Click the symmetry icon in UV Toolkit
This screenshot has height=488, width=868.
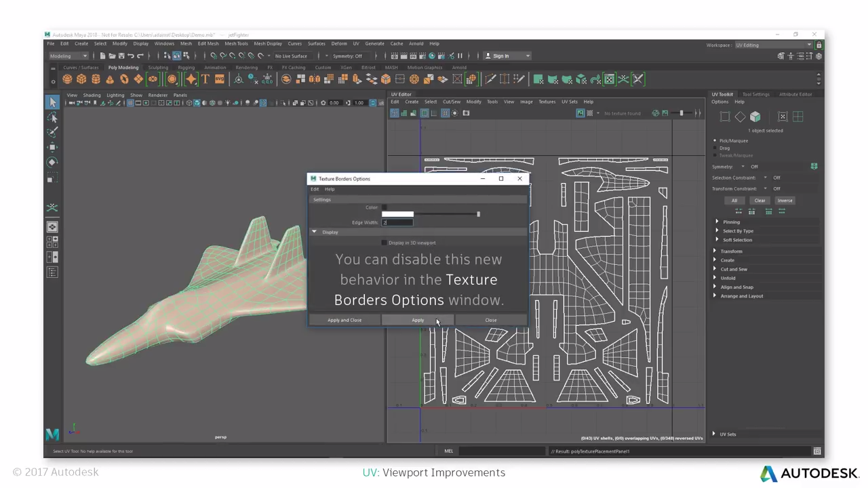pyautogui.click(x=814, y=166)
